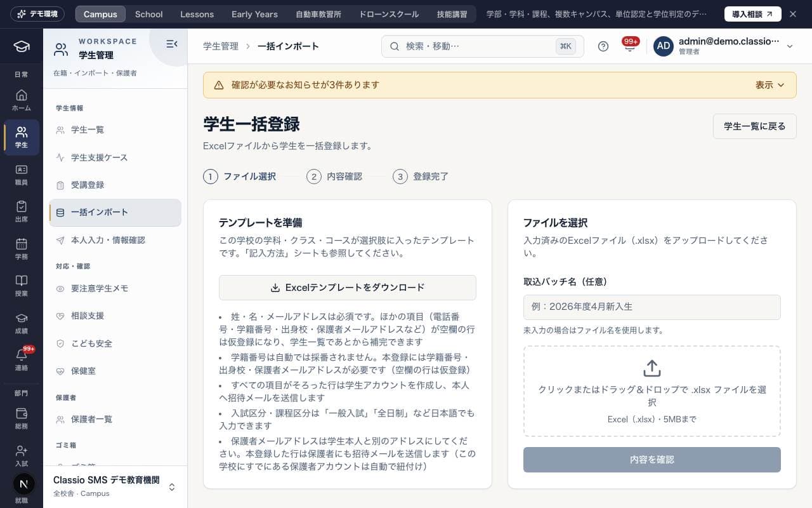Open the help question mark icon
The image size is (812, 508).
tap(603, 46)
